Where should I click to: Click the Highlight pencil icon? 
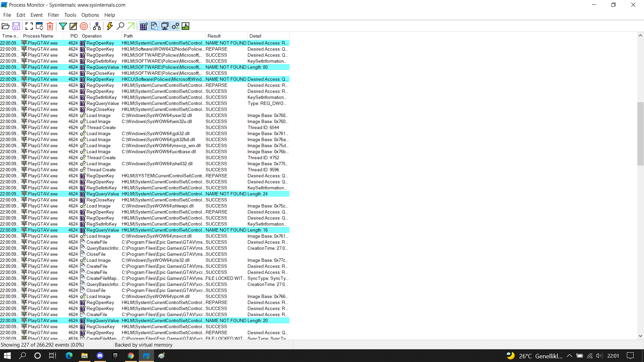(73, 26)
